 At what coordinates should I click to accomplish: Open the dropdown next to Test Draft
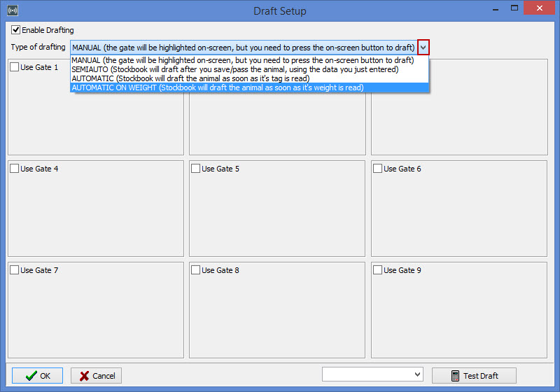click(417, 374)
